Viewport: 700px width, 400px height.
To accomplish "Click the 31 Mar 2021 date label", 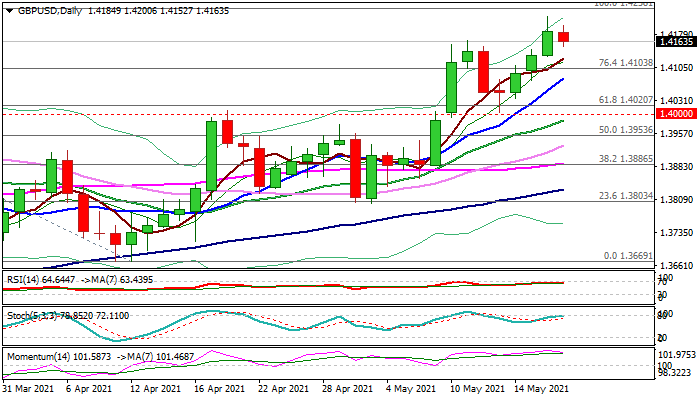I will pyautogui.click(x=27, y=387).
